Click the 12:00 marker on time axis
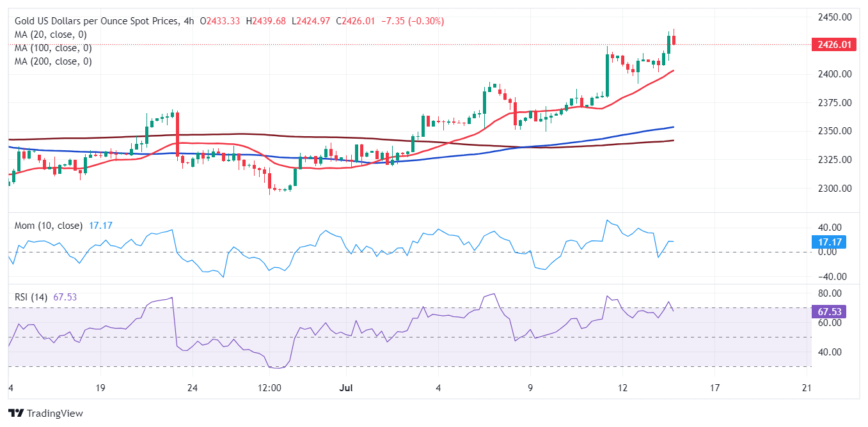868x427 pixels. 269,388
